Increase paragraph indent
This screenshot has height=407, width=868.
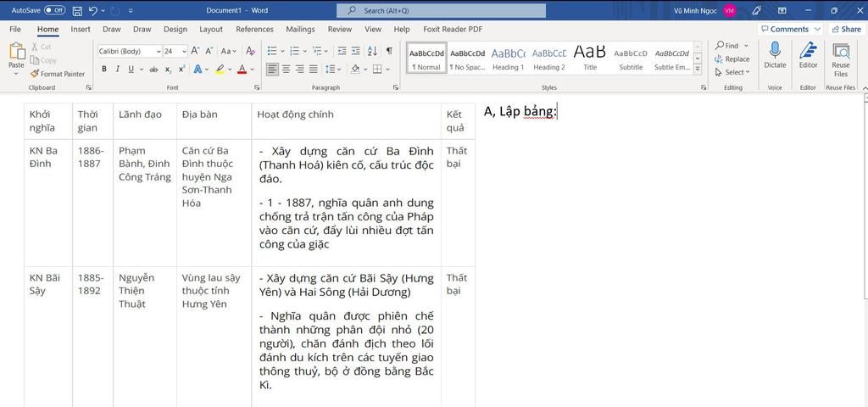coord(355,51)
